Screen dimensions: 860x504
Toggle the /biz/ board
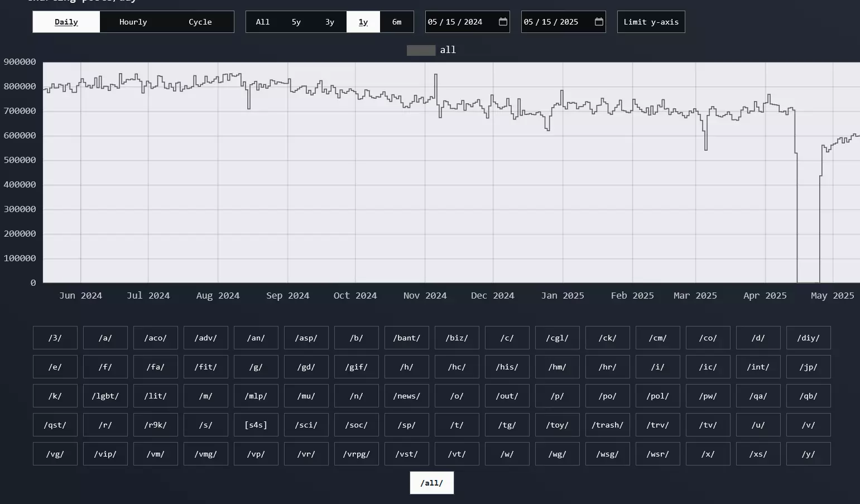click(457, 338)
